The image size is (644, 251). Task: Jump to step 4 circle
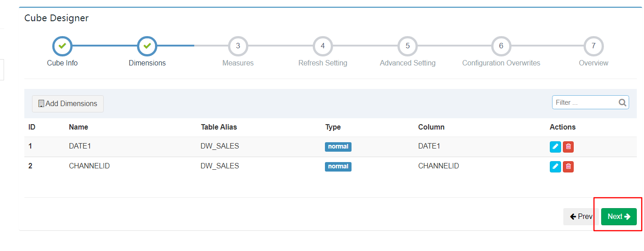[323, 46]
